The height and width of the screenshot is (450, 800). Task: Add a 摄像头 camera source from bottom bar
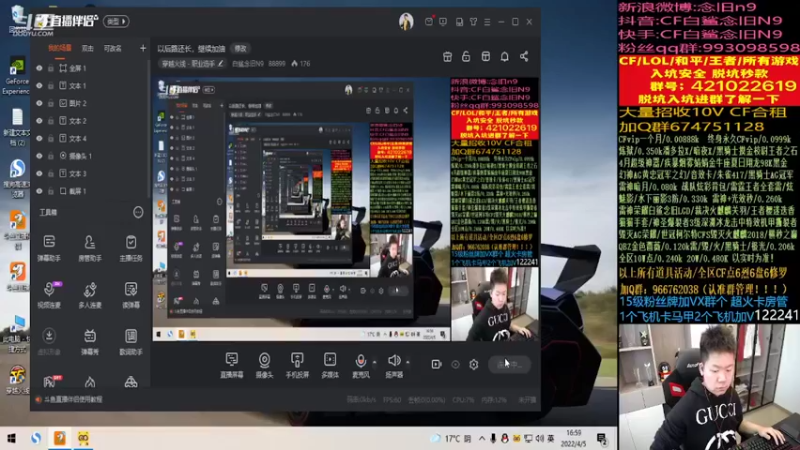click(264, 365)
